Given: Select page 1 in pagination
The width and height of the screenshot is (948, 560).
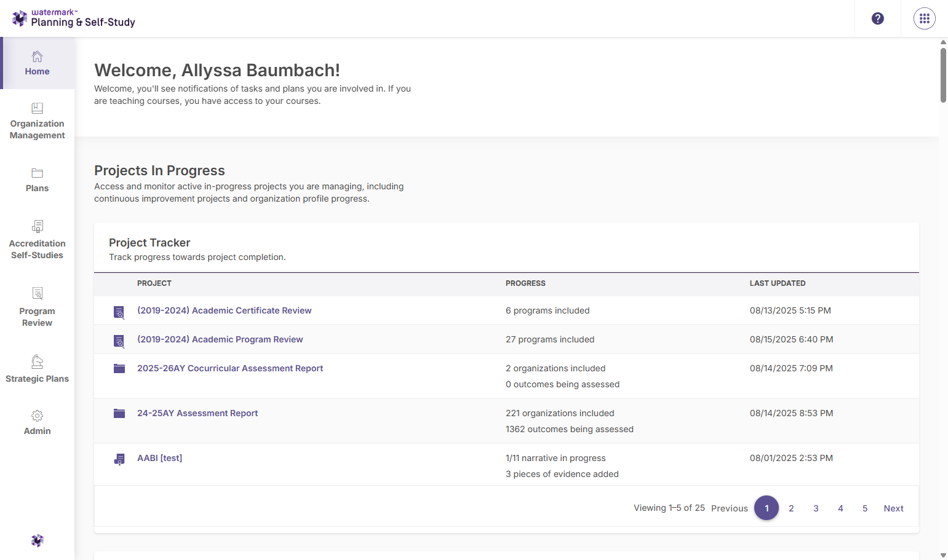Looking at the screenshot, I should click(x=767, y=508).
